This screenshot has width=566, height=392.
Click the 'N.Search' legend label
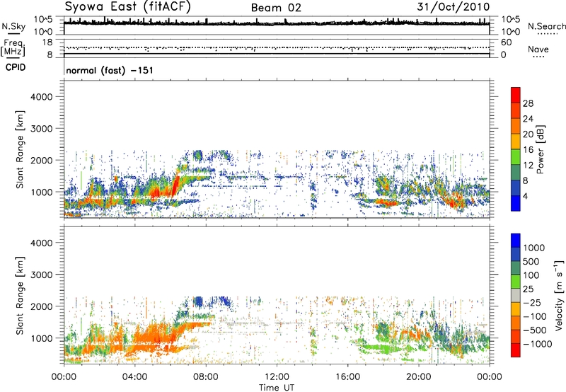(x=547, y=26)
